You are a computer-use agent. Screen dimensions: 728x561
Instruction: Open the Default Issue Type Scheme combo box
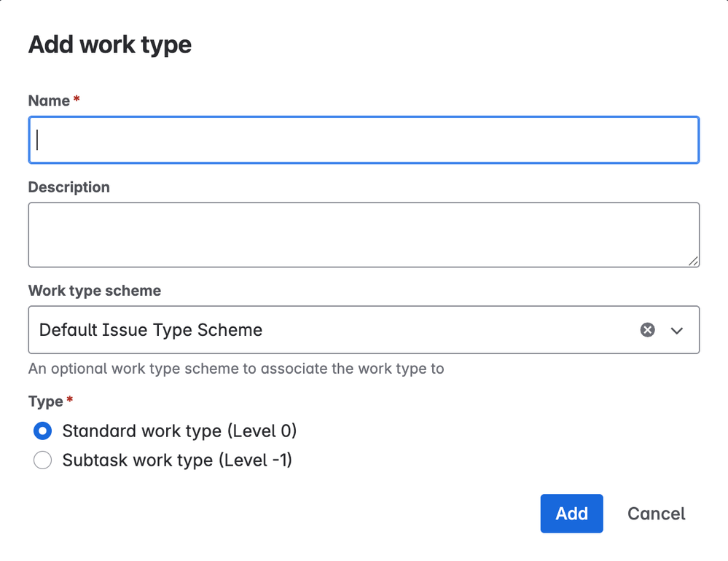(328, 330)
